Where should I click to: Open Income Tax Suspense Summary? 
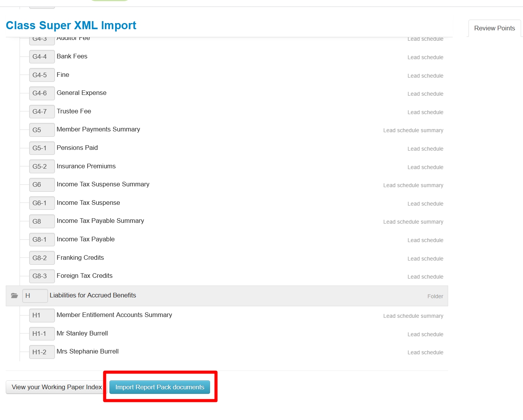103,184
